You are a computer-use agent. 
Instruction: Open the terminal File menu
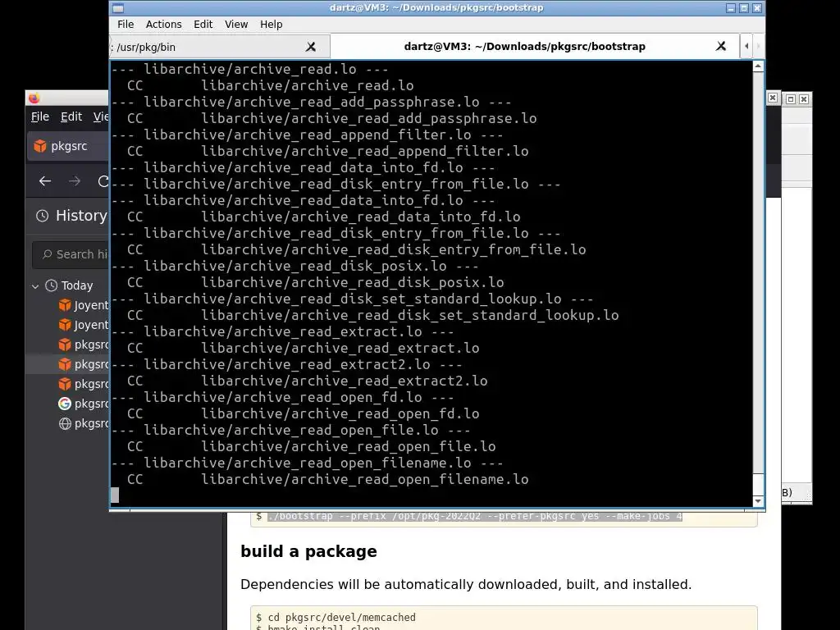pyautogui.click(x=126, y=24)
